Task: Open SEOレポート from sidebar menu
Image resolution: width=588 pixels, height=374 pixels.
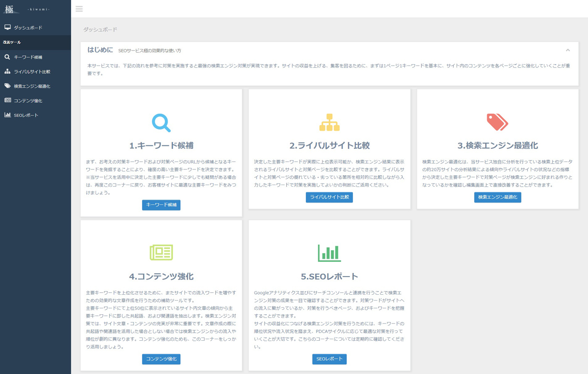Action: pos(26,116)
